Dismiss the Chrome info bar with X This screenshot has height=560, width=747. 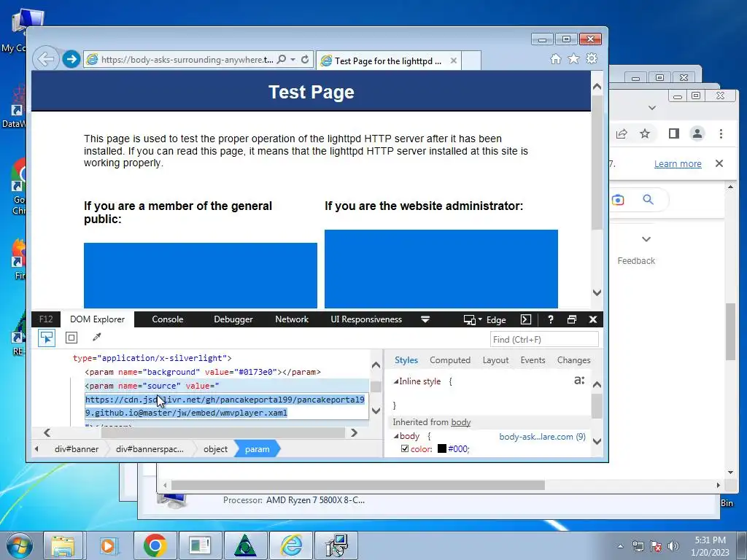point(719,163)
